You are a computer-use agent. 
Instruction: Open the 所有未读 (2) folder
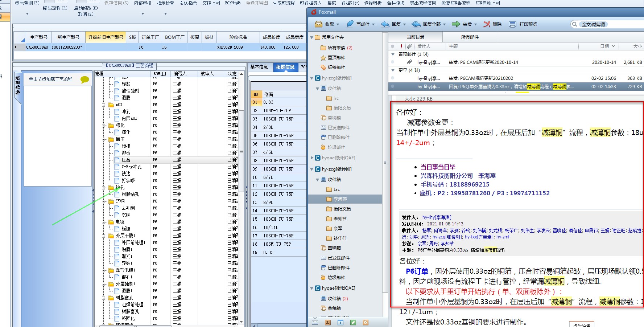pos(336,48)
